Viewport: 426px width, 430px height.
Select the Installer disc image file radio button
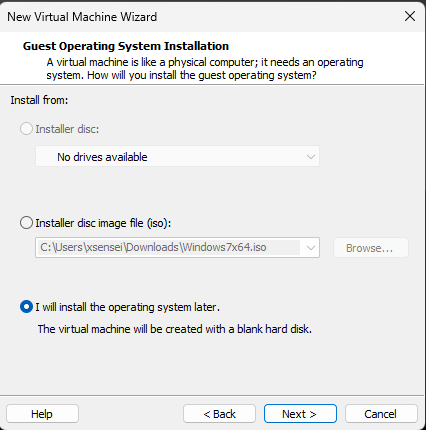coord(26,223)
